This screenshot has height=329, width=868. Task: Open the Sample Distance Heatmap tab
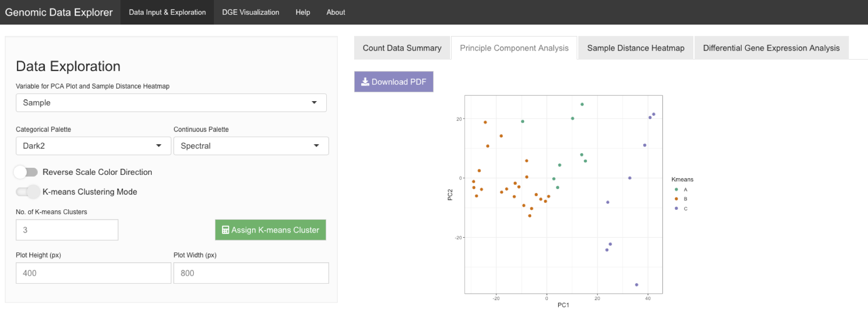[635, 48]
